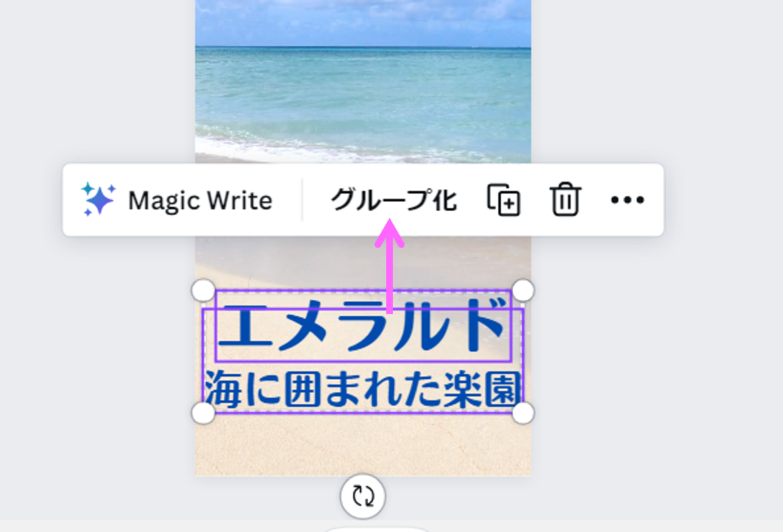Click the bottom-right corner resize handle
The width and height of the screenshot is (783, 532).
pos(523,413)
